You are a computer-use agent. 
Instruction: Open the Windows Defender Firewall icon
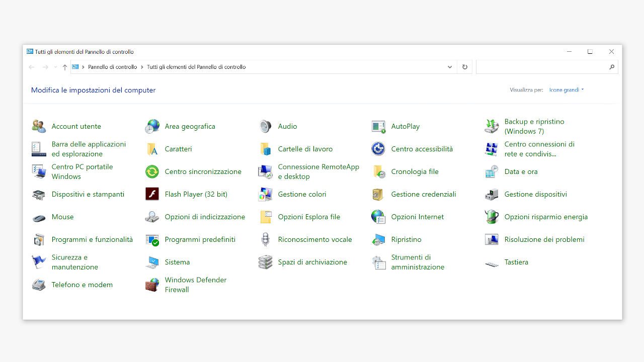point(152,285)
